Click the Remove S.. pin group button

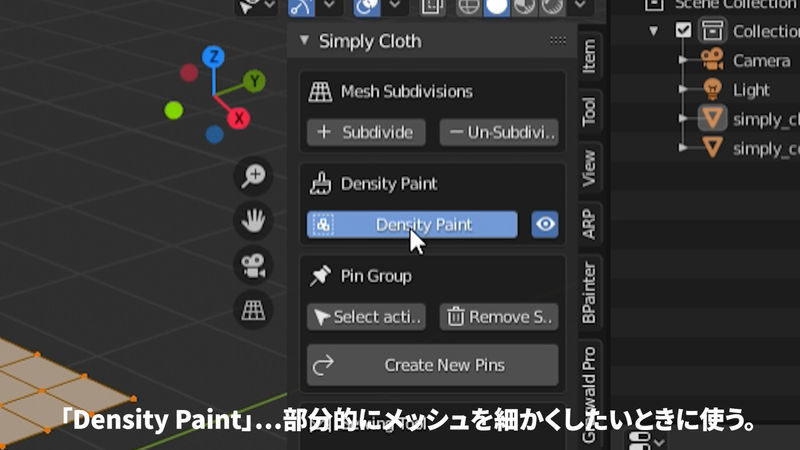click(499, 317)
